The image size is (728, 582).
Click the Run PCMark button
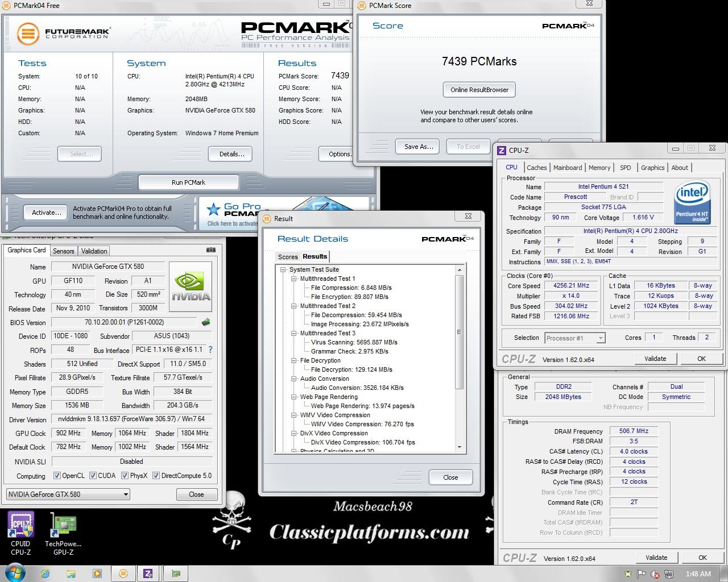[x=188, y=182]
